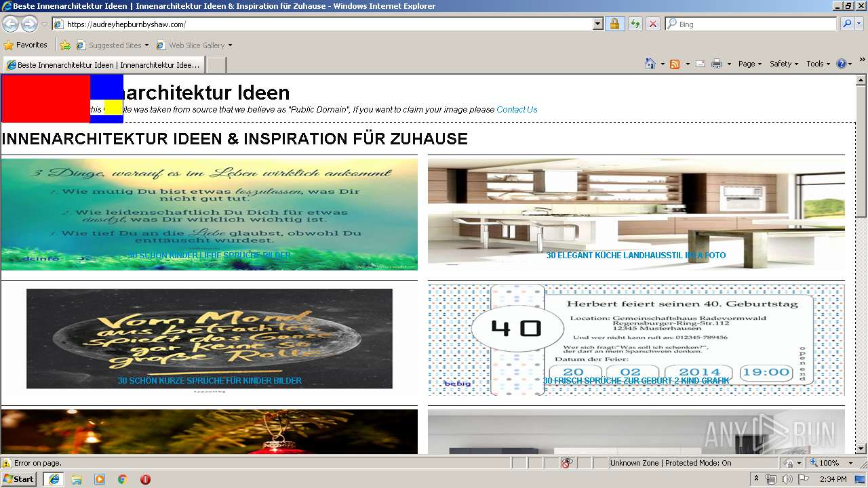Open the Feeds button dropdown arrow

687,64
